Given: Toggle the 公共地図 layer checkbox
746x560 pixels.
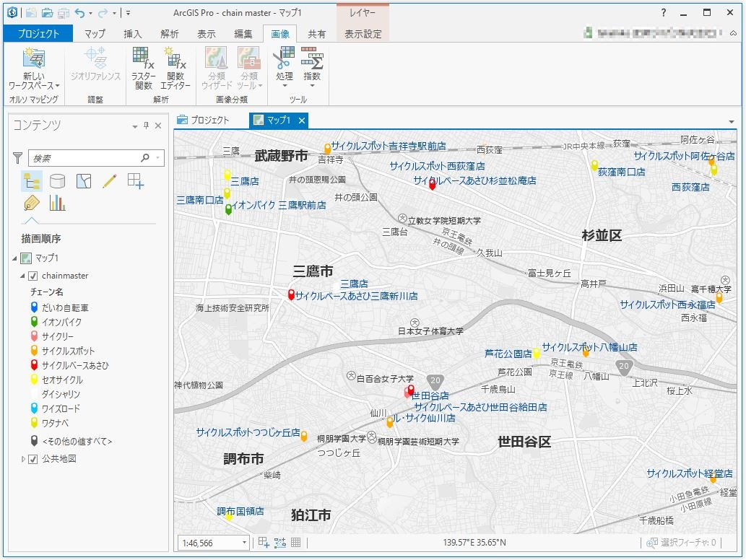Looking at the screenshot, I should (32, 459).
